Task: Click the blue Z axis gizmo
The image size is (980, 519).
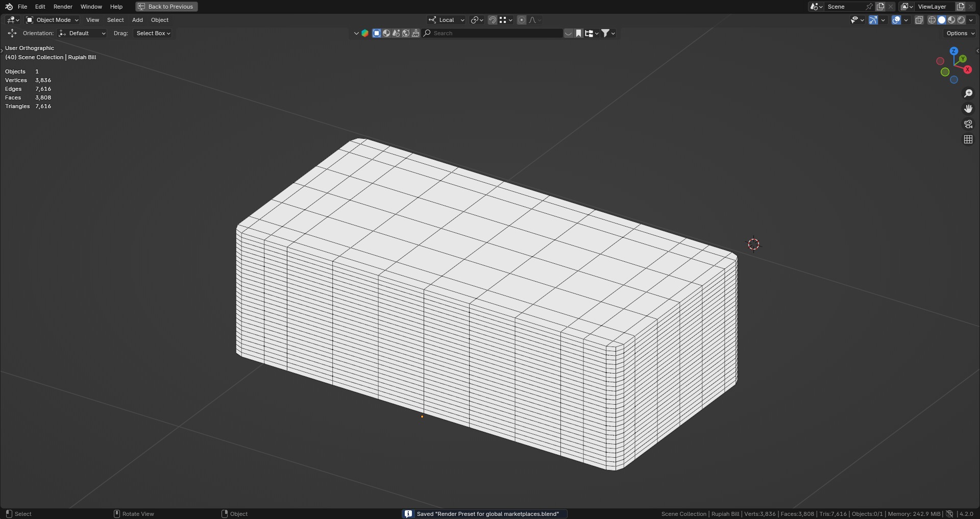Action: coord(953,51)
